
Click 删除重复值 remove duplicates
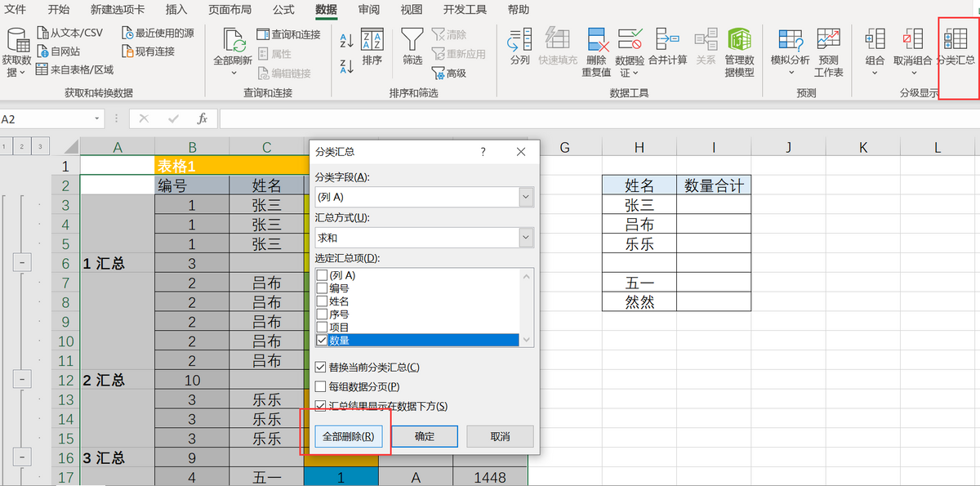(x=596, y=51)
